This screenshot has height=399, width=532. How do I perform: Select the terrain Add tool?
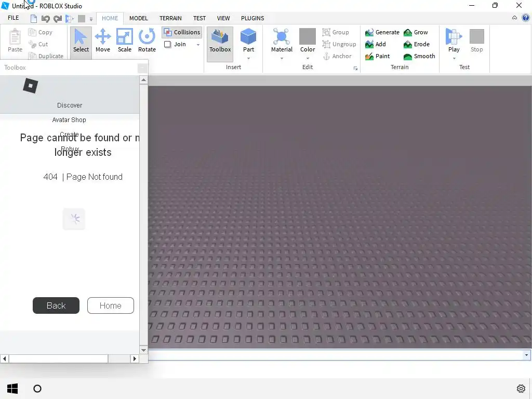click(x=375, y=44)
